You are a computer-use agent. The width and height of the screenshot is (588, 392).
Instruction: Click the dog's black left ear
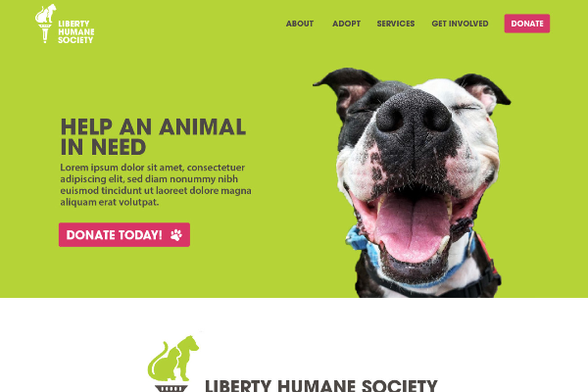pyautogui.click(x=347, y=84)
